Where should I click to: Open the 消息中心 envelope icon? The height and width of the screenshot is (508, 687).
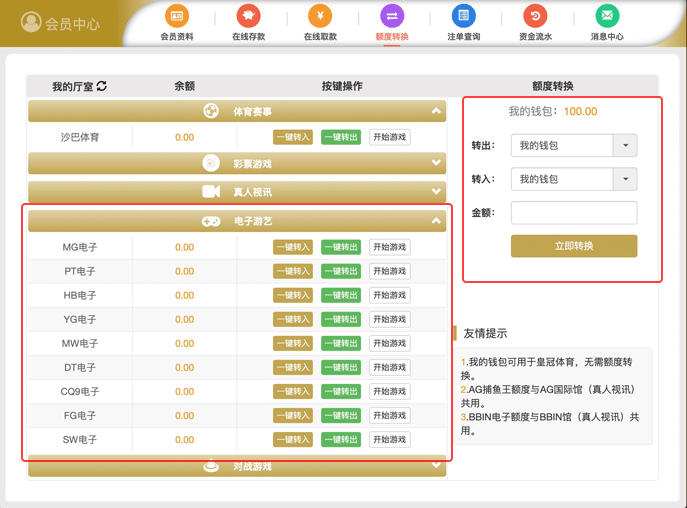(607, 17)
